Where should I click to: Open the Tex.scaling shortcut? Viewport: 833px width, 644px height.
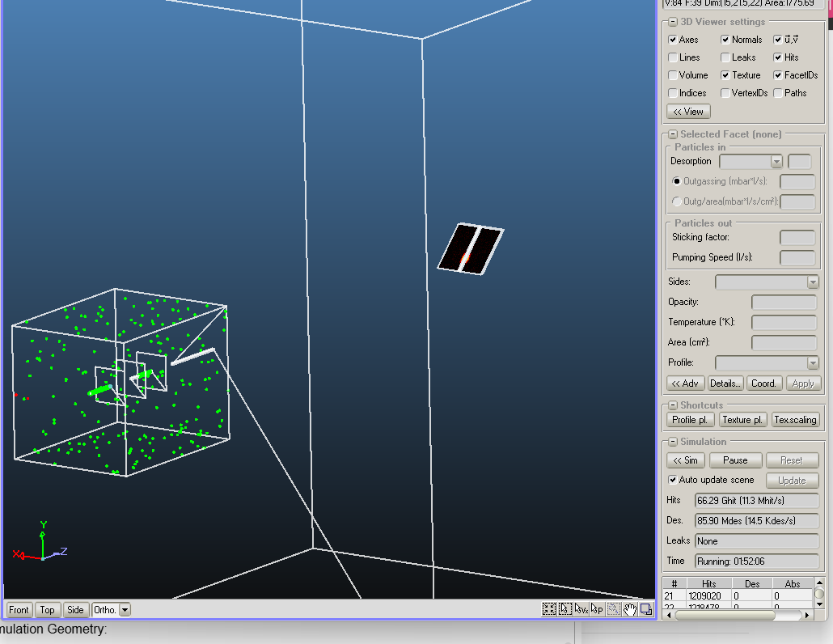click(795, 420)
